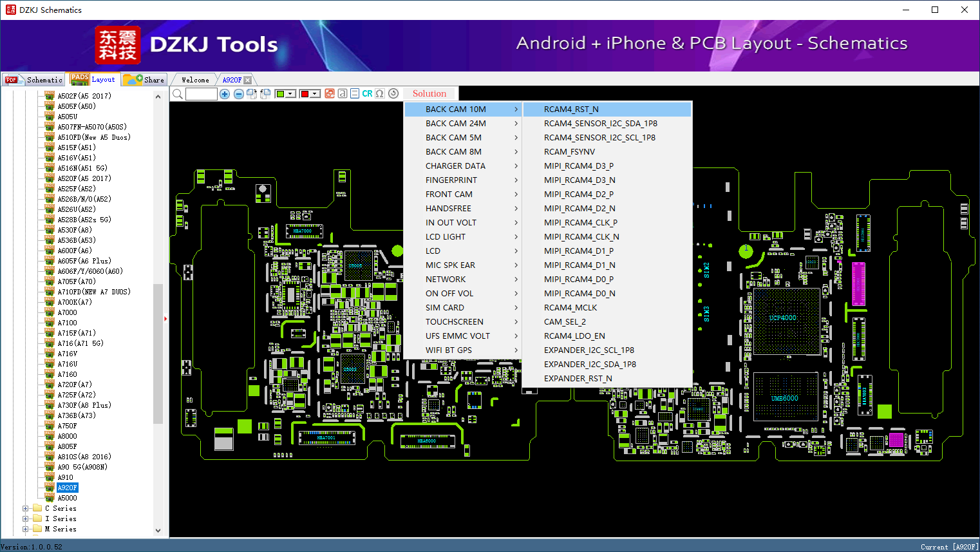Expand the M Series tree node

tap(26, 529)
